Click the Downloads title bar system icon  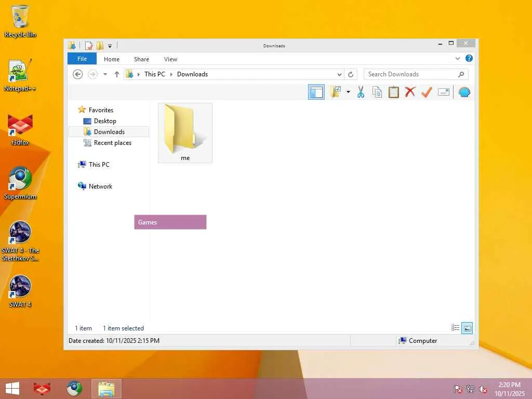click(72, 46)
